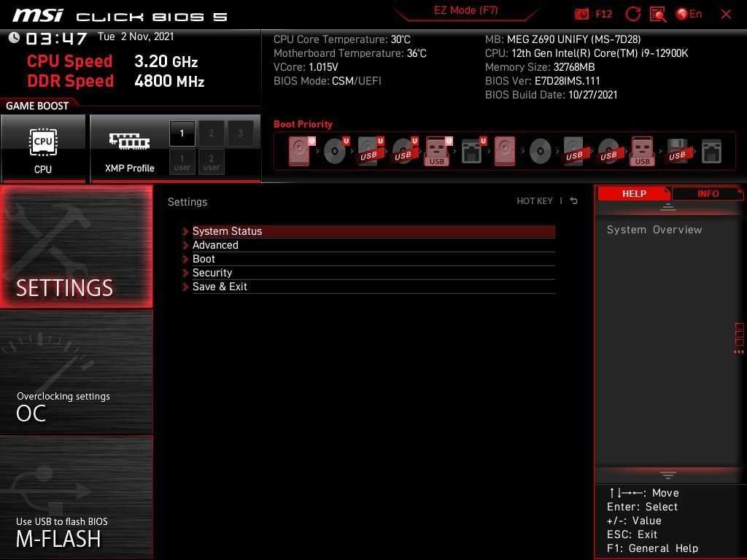Screen dimensions: 747x560
Task: Select XMP user profile 2
Action: tap(211, 163)
